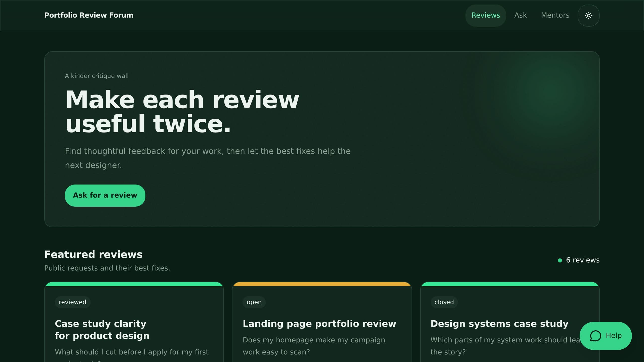The width and height of the screenshot is (644, 362).
Task: Click the Featured reviews heading
Action: click(x=93, y=254)
